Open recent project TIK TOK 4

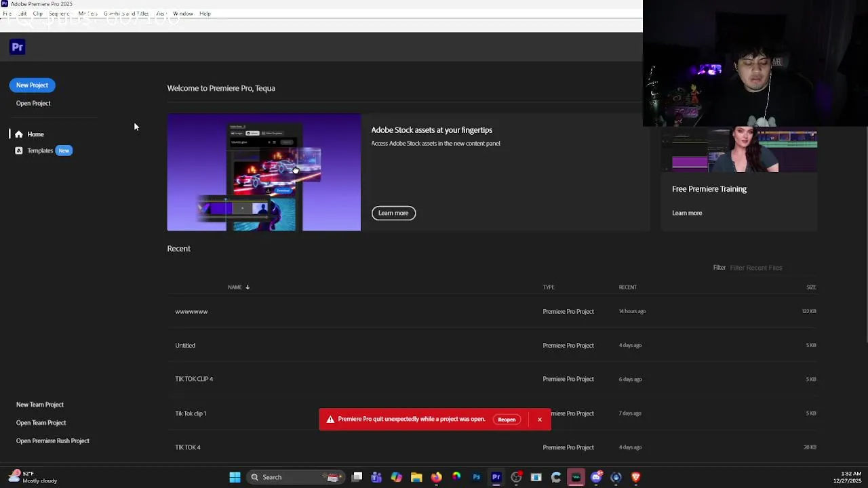[x=492, y=447]
